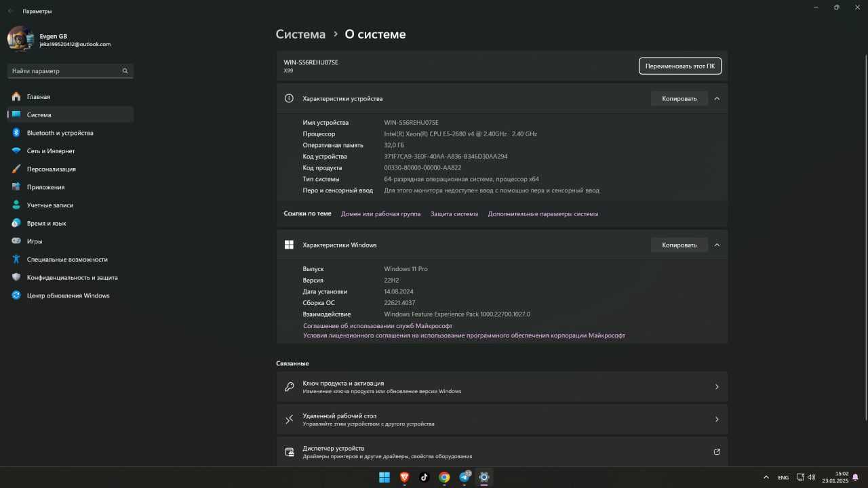This screenshot has width=868, height=488.
Task: Select product code 00330-80000-00000-AA822
Action: pyautogui.click(x=422, y=168)
